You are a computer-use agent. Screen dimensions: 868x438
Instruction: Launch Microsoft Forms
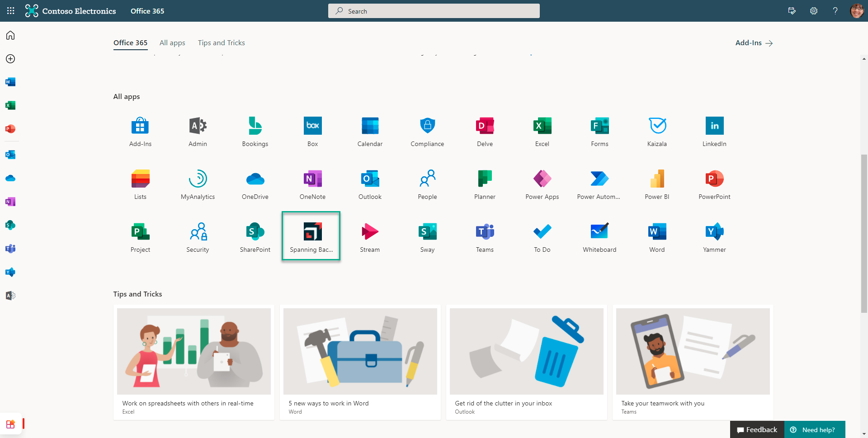click(599, 131)
